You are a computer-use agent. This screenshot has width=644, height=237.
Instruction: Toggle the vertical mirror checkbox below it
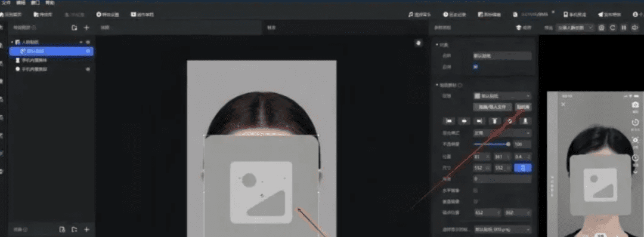(476, 202)
